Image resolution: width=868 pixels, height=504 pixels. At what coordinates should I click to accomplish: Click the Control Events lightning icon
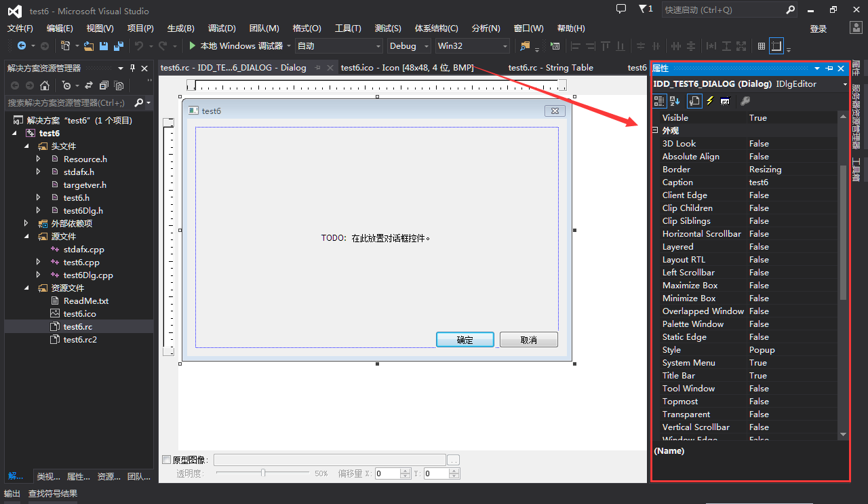(710, 100)
